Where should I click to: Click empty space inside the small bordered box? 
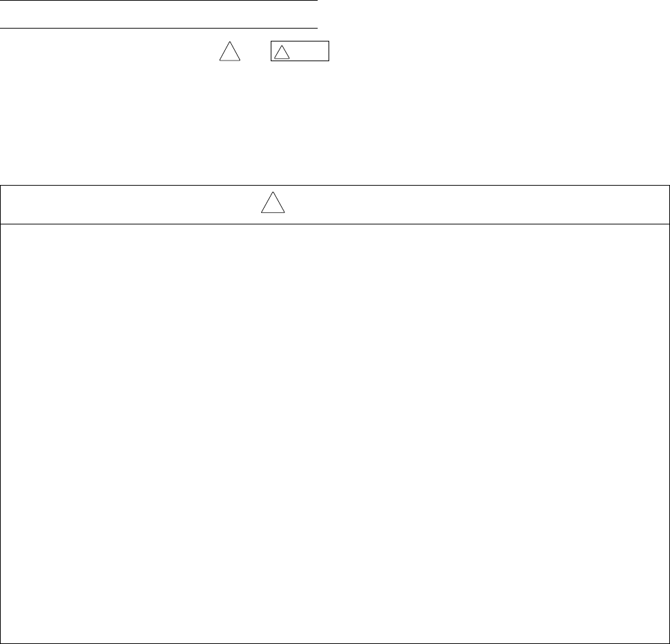[309, 51]
